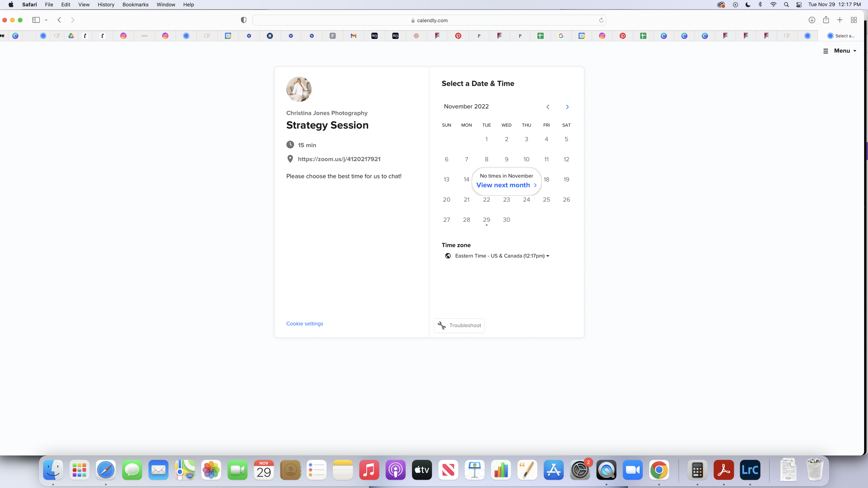Click the Troubleshoot button

(x=459, y=325)
